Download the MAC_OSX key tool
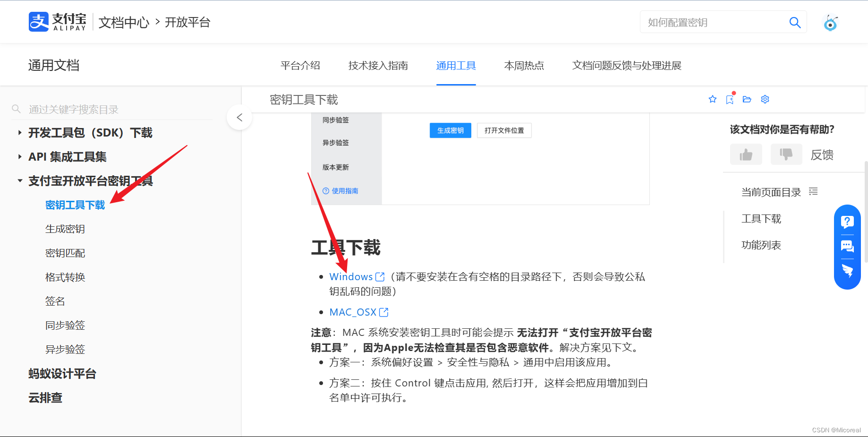Screen dimensions: 868x437 353,312
